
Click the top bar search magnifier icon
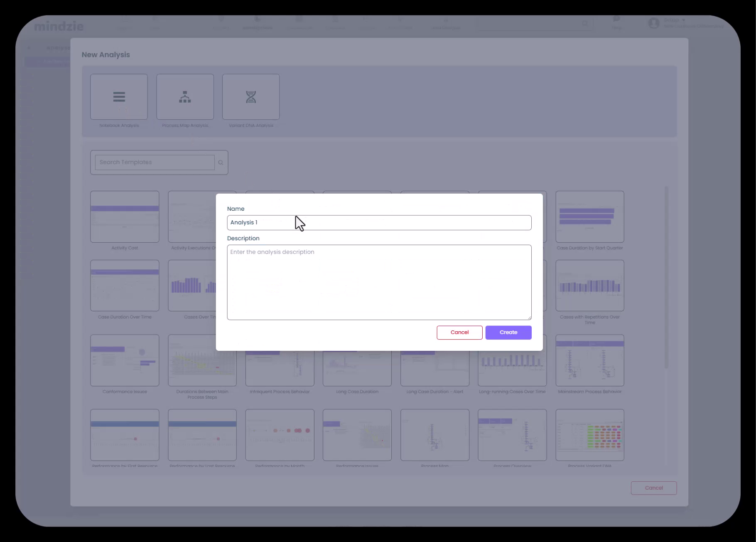pos(585,23)
